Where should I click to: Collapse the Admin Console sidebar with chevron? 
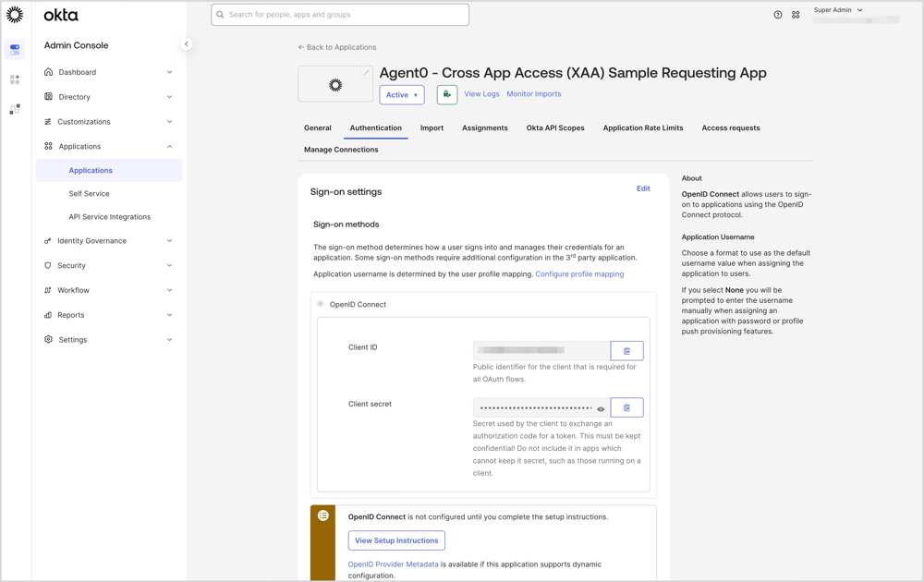(x=187, y=43)
